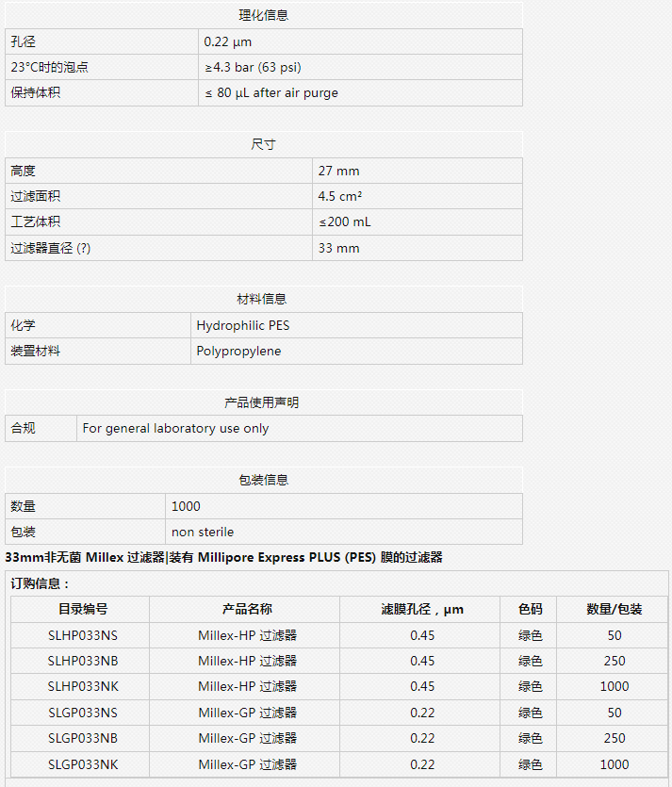This screenshot has height=787, width=672.
Task: Click the 产品名称 column header
Action: 247,609
